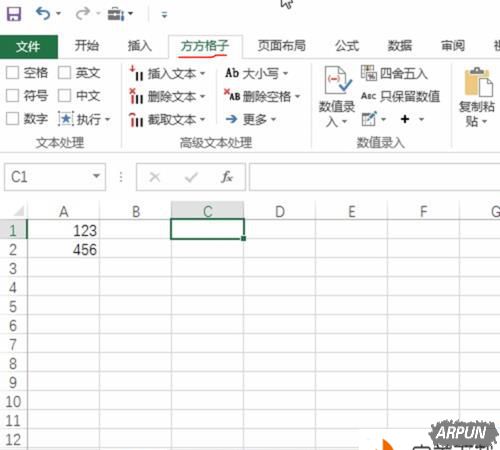Open the Name Box dropdown arrow
Viewport: 500px width, 450px height.
pyautogui.click(x=96, y=176)
